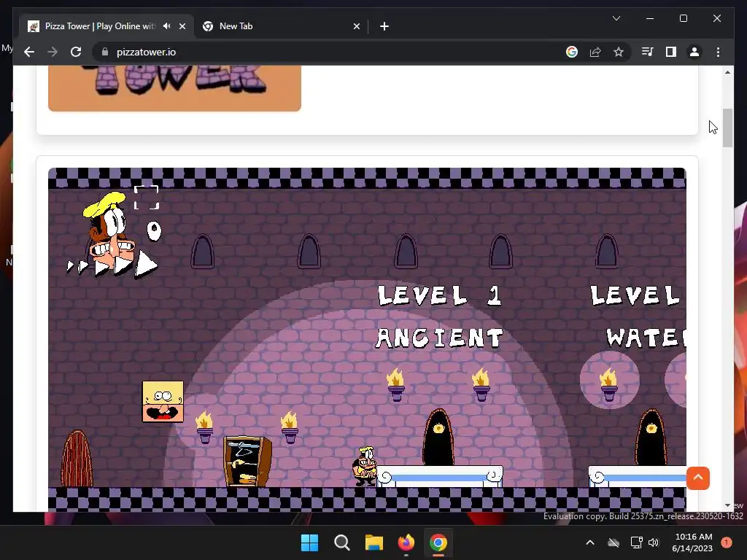Click the black hooded doorway under LEVEL 1

438,437
